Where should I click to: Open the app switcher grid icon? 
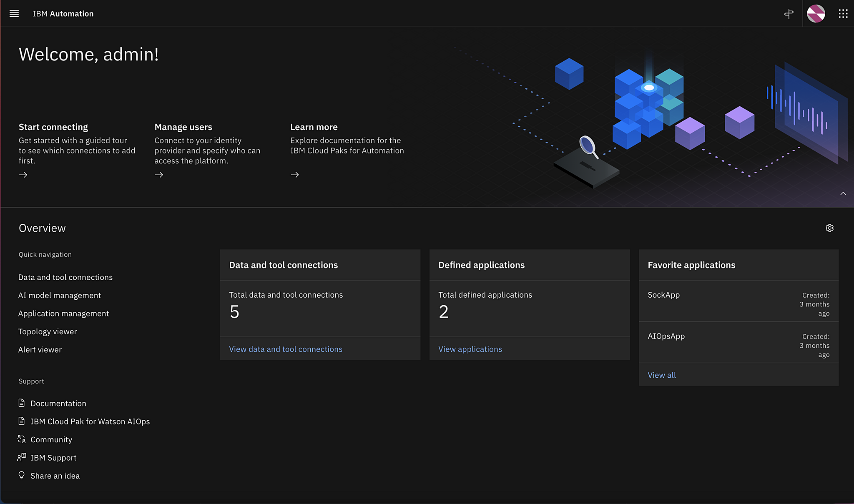pos(843,14)
